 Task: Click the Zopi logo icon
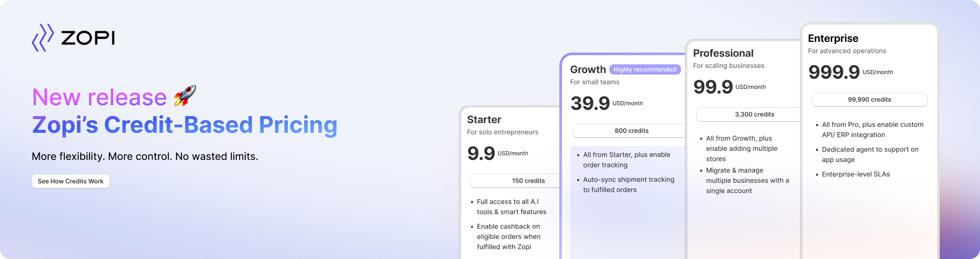(43, 37)
